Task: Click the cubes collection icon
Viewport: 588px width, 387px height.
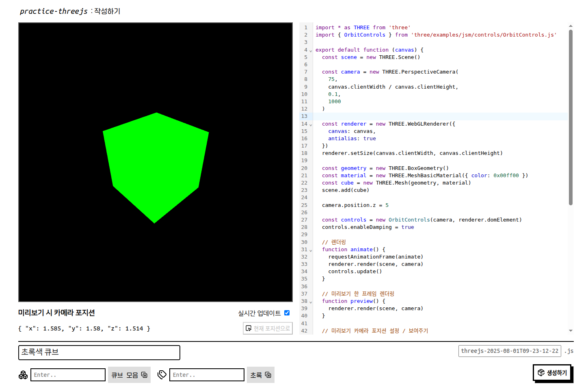Action: (23, 375)
